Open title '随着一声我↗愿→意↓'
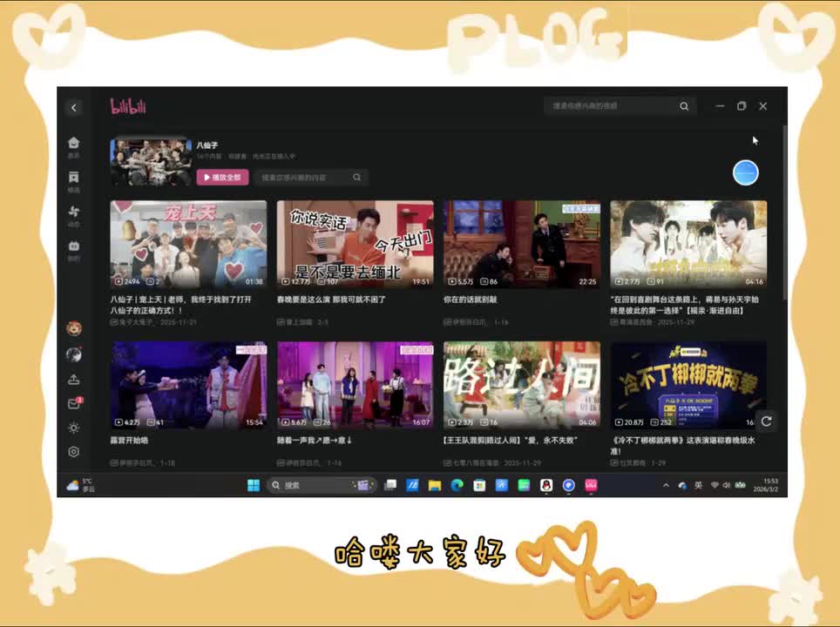Image resolution: width=840 pixels, height=627 pixels. 315,440
